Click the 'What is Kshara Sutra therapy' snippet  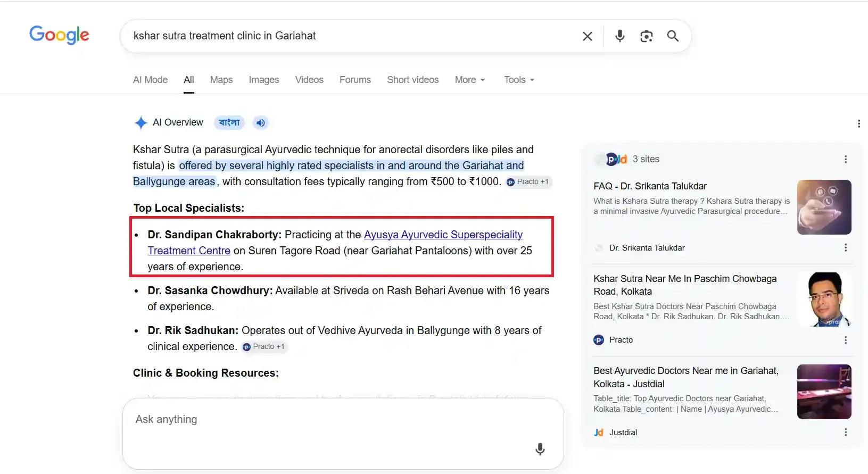[692, 206]
